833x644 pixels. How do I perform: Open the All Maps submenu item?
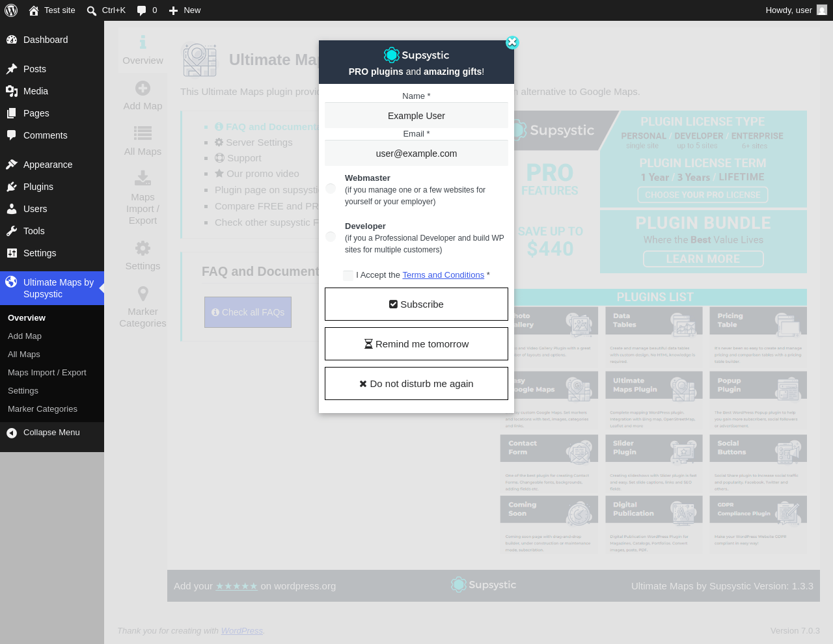24,355
